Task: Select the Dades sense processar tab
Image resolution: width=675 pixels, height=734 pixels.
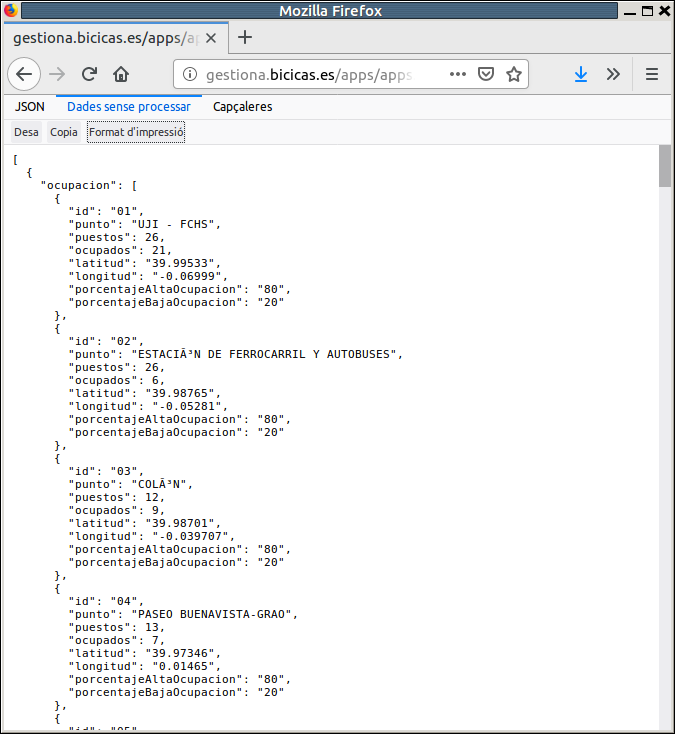Action: [x=129, y=106]
